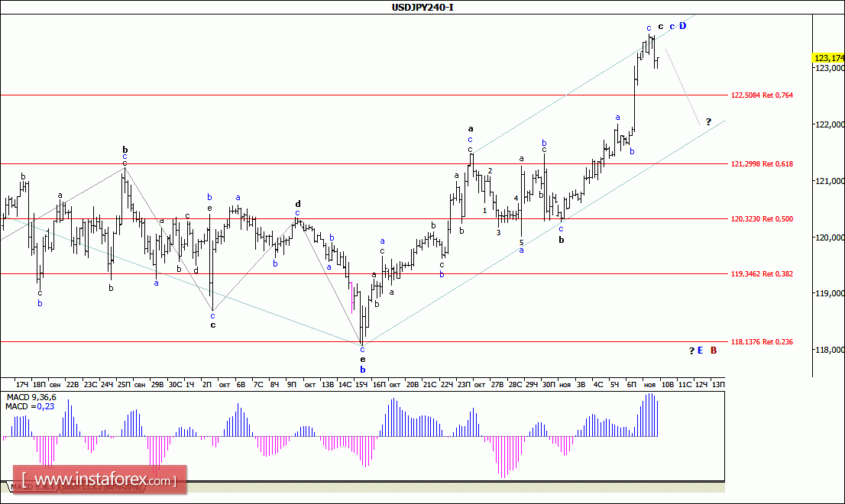Select the 122,5084 Ret 0,764 level label
This screenshot has width=845, height=504.
(x=762, y=95)
